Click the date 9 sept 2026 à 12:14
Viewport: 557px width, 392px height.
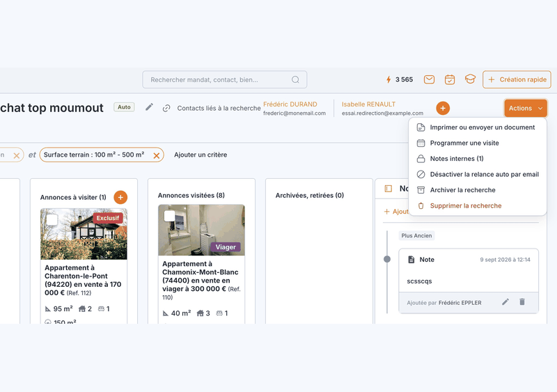click(x=505, y=260)
